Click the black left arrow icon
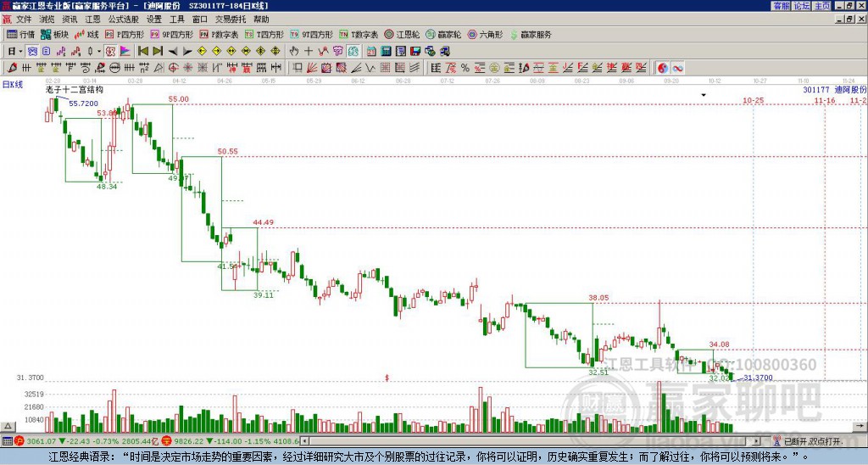868x465 pixels. [x=173, y=51]
